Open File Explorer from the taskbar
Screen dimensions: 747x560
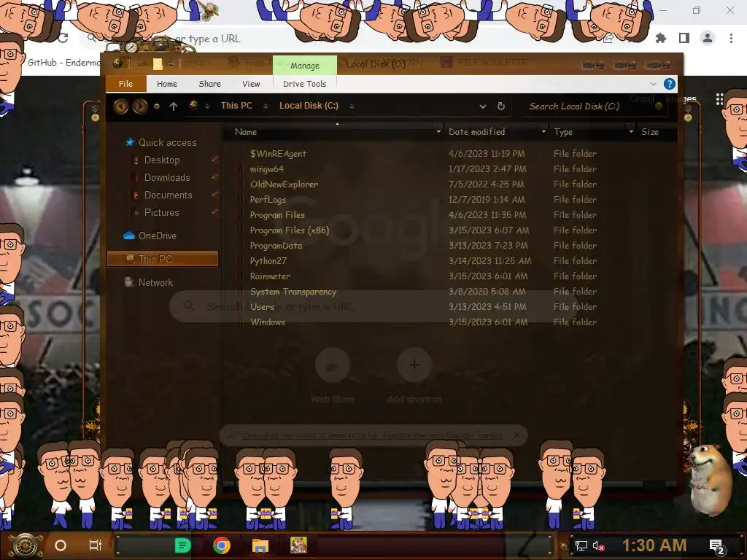(x=260, y=545)
